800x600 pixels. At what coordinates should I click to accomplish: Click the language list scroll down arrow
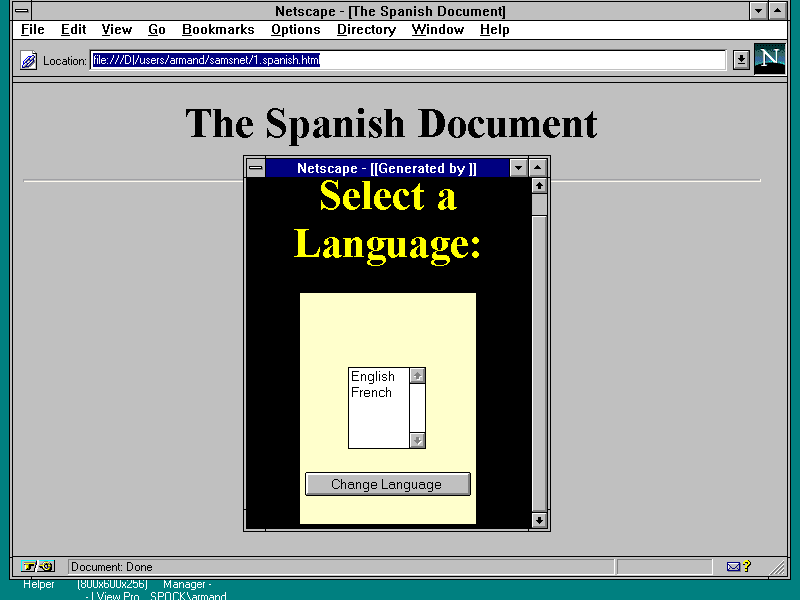point(417,440)
